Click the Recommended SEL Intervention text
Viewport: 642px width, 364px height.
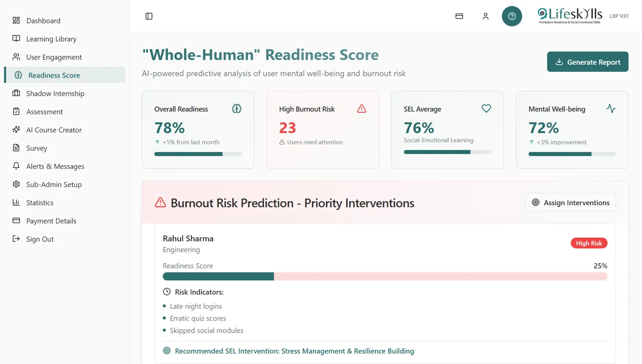(295, 351)
